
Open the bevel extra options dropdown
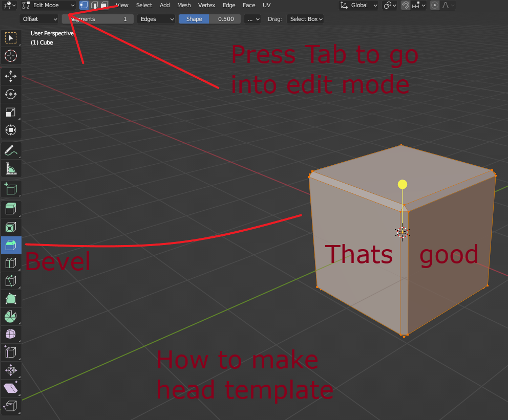coord(252,19)
